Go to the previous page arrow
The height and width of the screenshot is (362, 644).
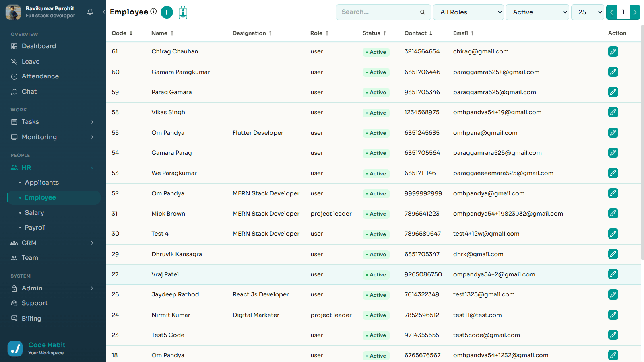click(611, 12)
